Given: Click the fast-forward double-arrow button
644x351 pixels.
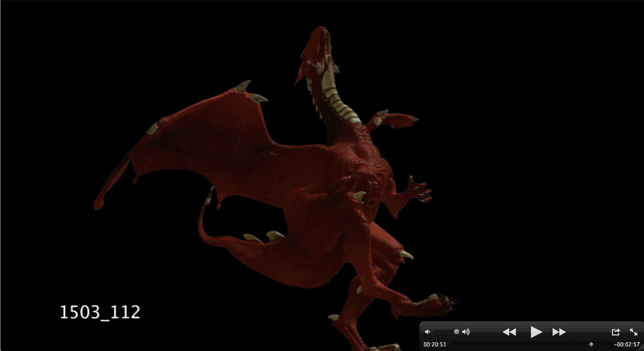Looking at the screenshot, I should [559, 332].
